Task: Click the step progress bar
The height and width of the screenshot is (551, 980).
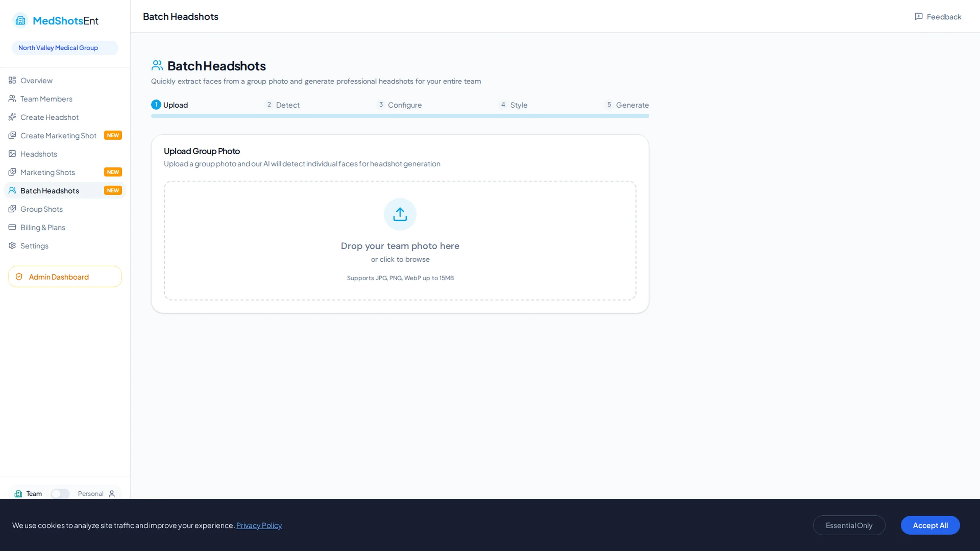Action: click(x=400, y=116)
